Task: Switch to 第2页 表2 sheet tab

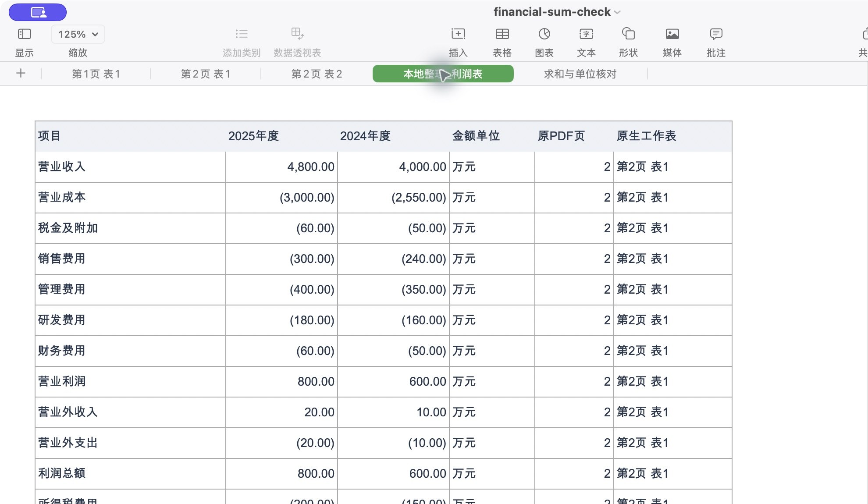Action: 317,74
